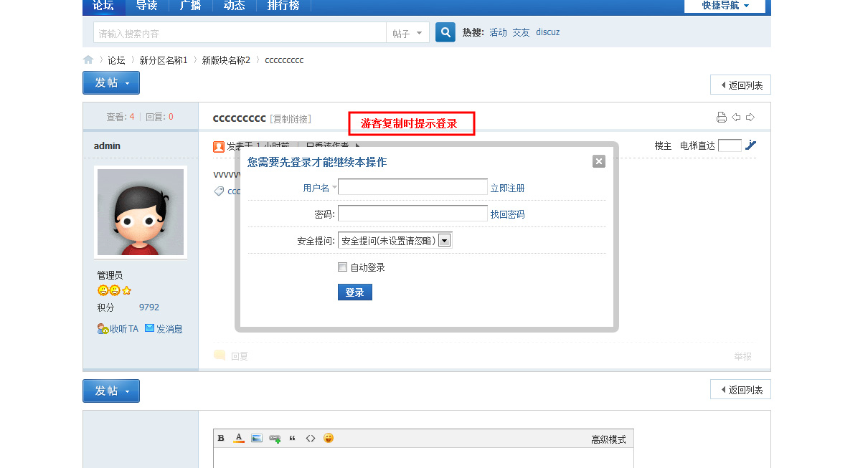Open the 动态 navigation tab
Viewport: 868px width, 468px height.
click(x=234, y=6)
